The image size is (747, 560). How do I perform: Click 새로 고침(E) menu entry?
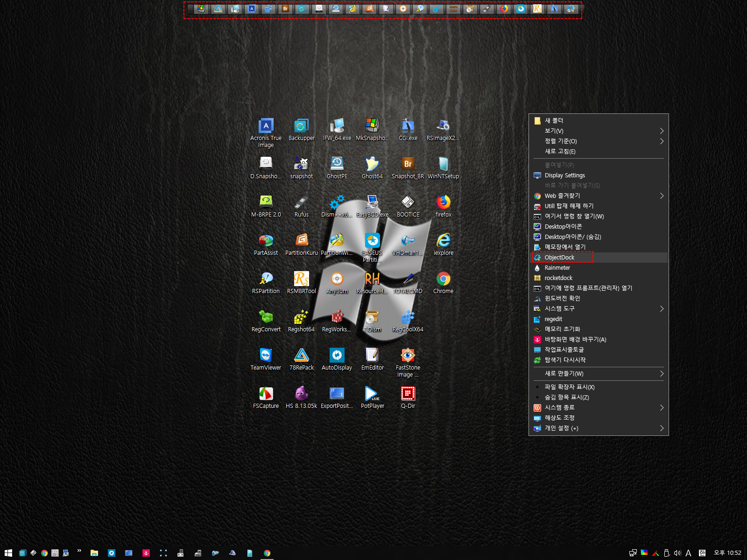coord(599,151)
